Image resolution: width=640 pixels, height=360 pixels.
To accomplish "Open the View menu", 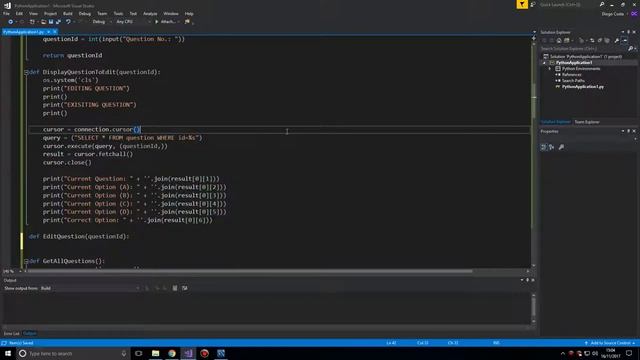I will (x=33, y=13).
